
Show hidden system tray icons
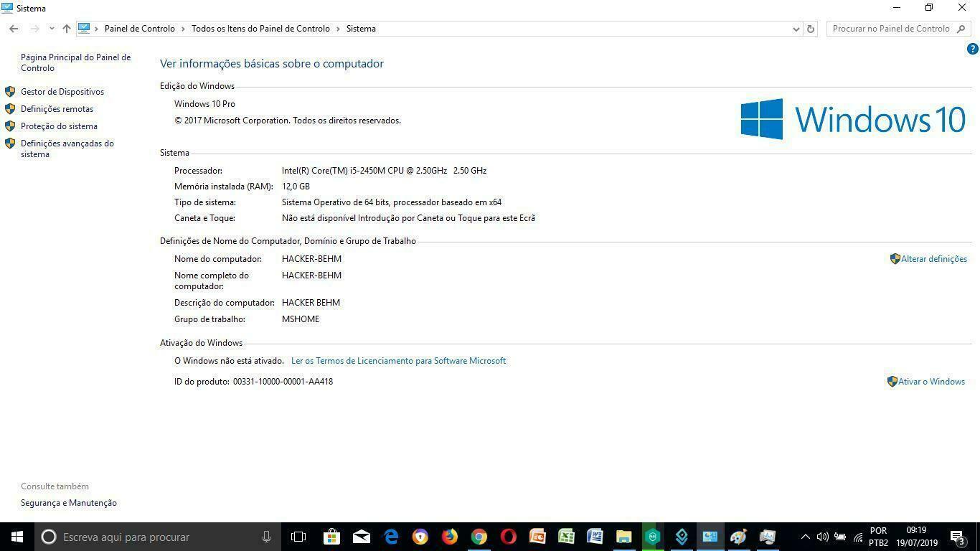(805, 537)
